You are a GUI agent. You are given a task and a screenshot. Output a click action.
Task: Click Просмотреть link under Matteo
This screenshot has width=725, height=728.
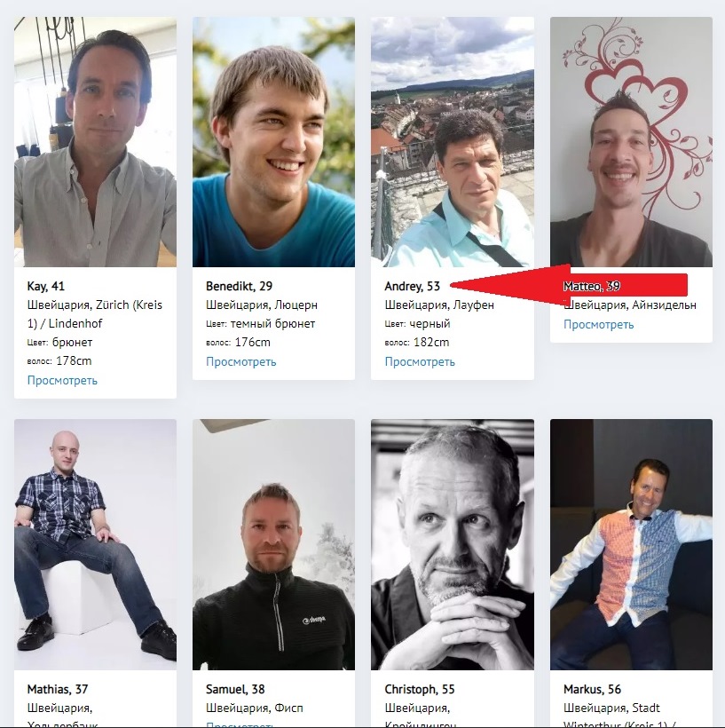click(598, 324)
